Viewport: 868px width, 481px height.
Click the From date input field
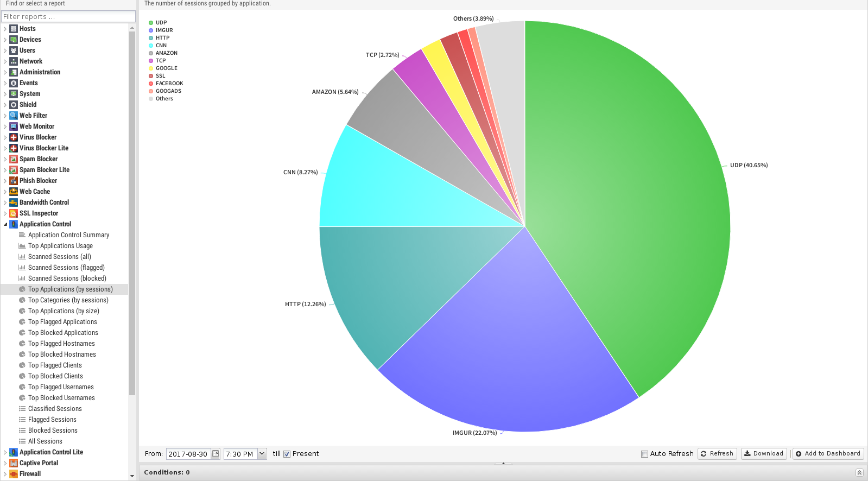[188, 454]
